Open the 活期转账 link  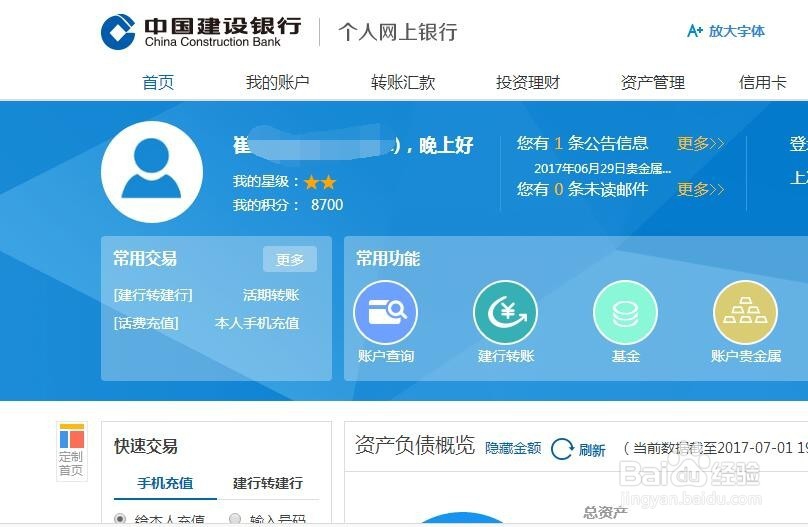[271, 295]
